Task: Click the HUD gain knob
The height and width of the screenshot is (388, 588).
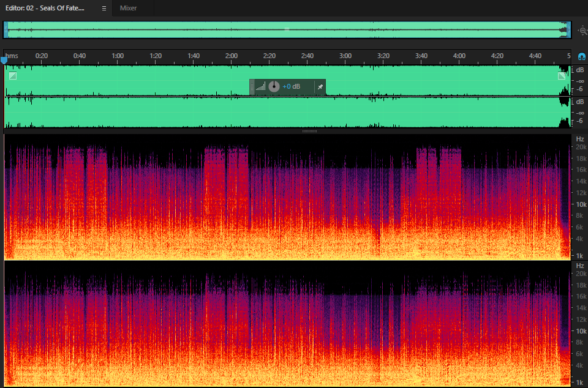Action: (x=274, y=86)
